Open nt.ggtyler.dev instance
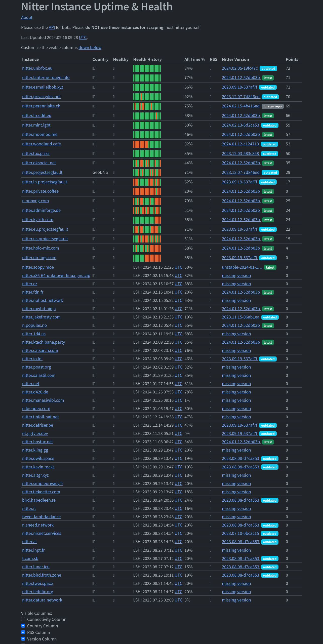 pos(35,433)
